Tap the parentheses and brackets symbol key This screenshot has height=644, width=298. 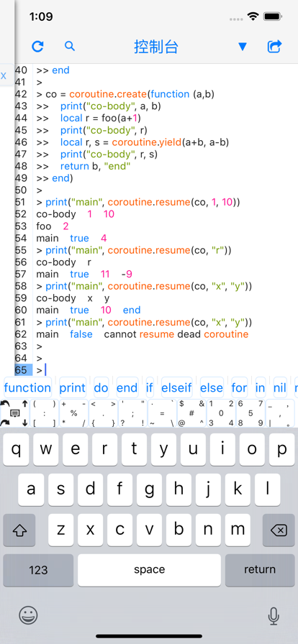44,413
